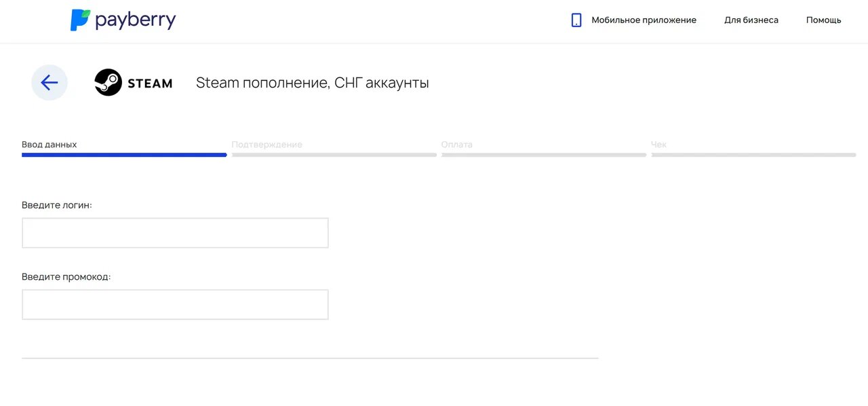Select the Подтверждение step label
Screen dimensions: 868x406
click(267, 145)
